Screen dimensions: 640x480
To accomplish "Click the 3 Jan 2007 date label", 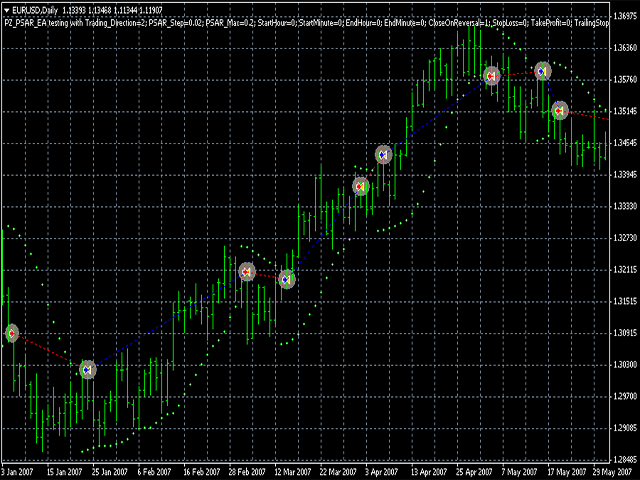I will [x=18, y=473].
